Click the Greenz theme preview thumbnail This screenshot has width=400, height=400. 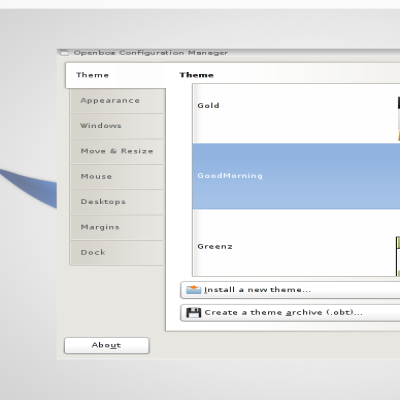398,256
